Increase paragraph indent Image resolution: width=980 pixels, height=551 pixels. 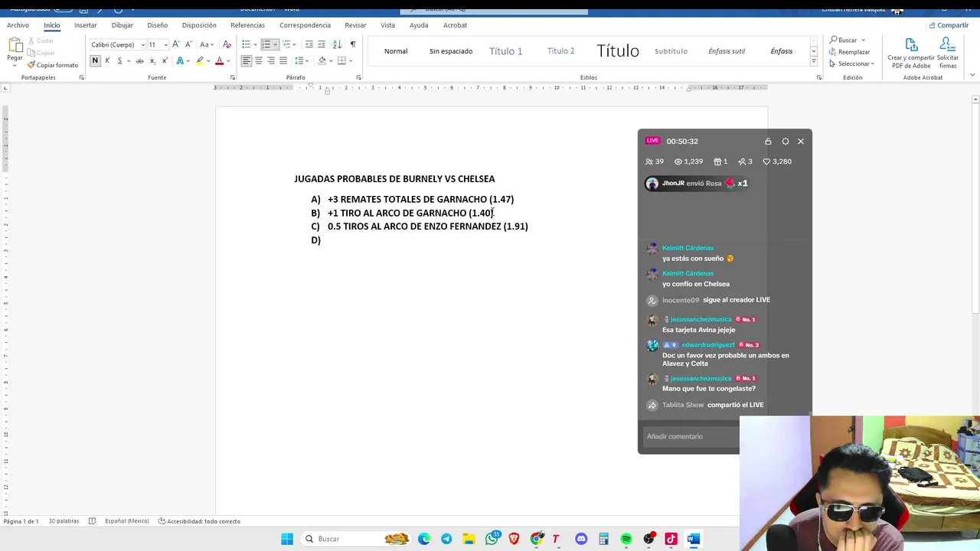click(x=322, y=44)
